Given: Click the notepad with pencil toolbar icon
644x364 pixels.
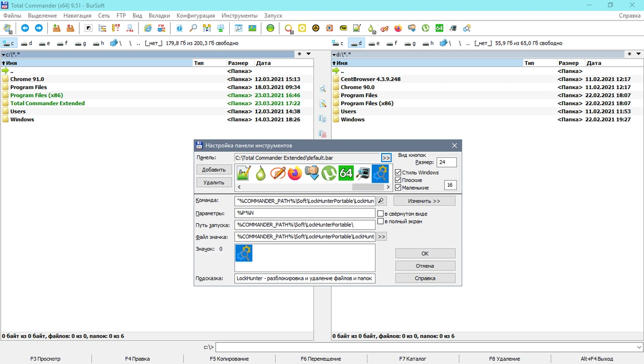Looking at the screenshot, I should pyautogui.click(x=357, y=28).
